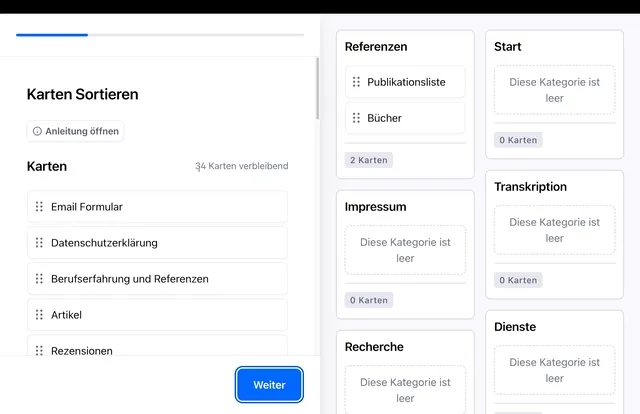Click empty drop zone in Dienste category
This screenshot has width=640, height=414.
click(x=554, y=370)
